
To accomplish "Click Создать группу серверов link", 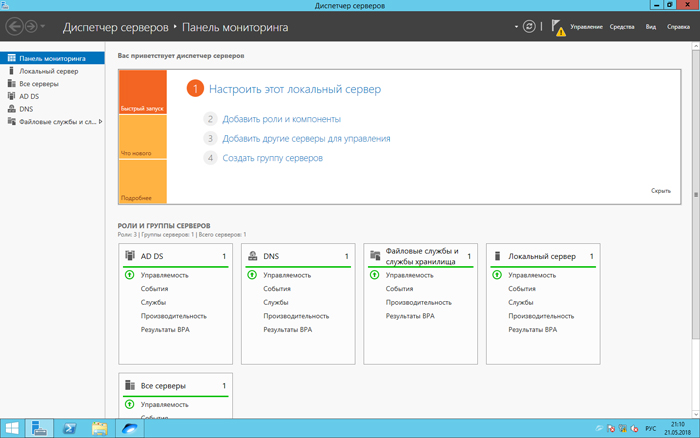I will (x=272, y=158).
